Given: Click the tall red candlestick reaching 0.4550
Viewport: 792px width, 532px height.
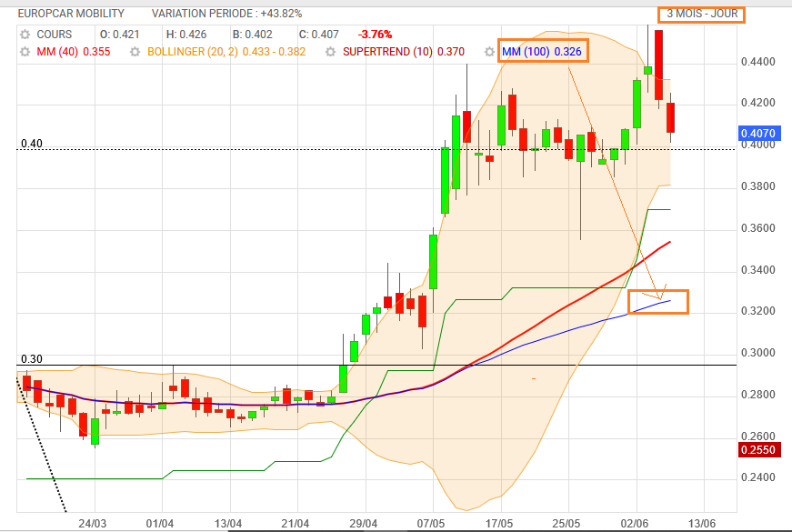Looking at the screenshot, I should (659, 65).
